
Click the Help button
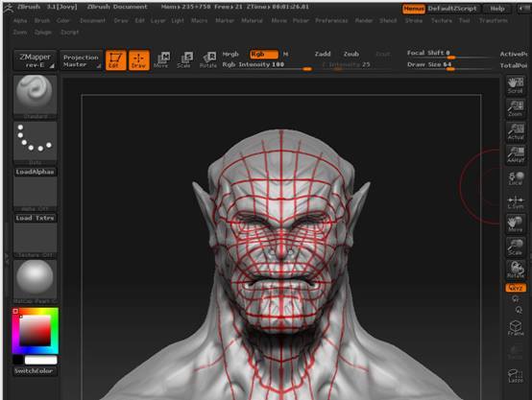click(x=497, y=9)
